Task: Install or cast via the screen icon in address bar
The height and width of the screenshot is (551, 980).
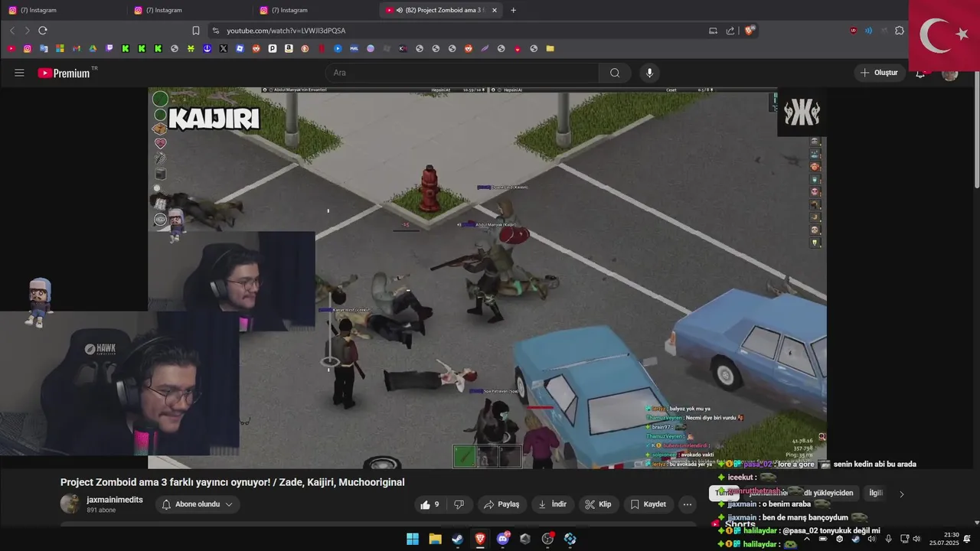Action: point(713,31)
